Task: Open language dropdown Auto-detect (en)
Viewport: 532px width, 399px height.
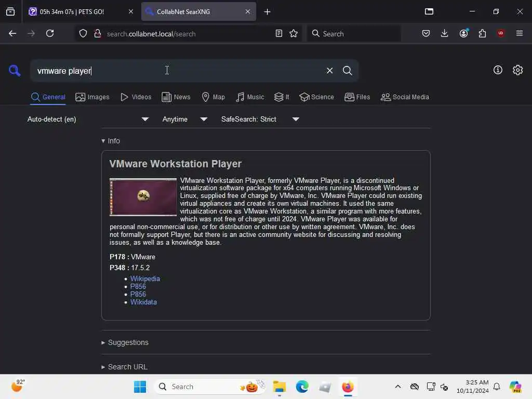Action: pyautogui.click(x=88, y=119)
